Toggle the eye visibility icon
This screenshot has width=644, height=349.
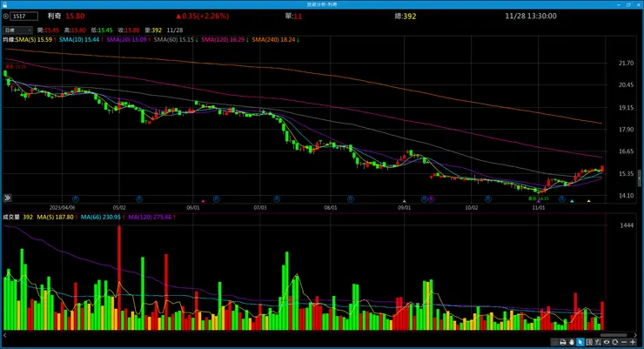pyautogui.click(x=607, y=342)
